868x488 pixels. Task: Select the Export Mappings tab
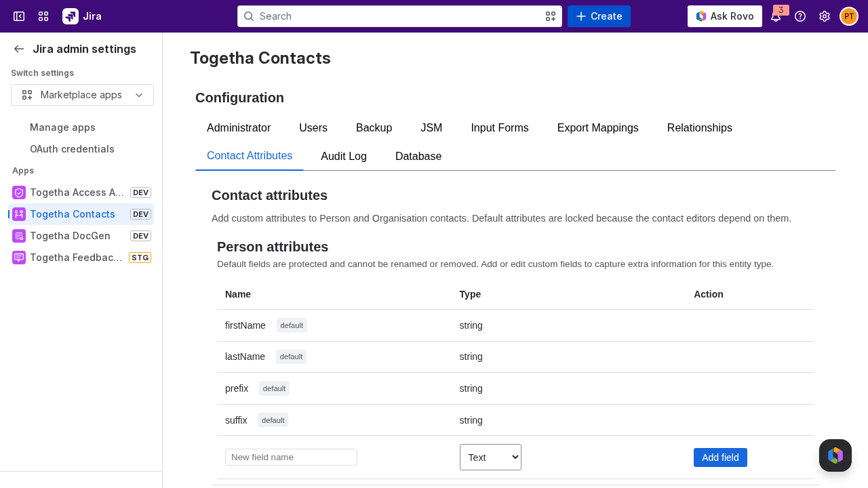pos(598,127)
